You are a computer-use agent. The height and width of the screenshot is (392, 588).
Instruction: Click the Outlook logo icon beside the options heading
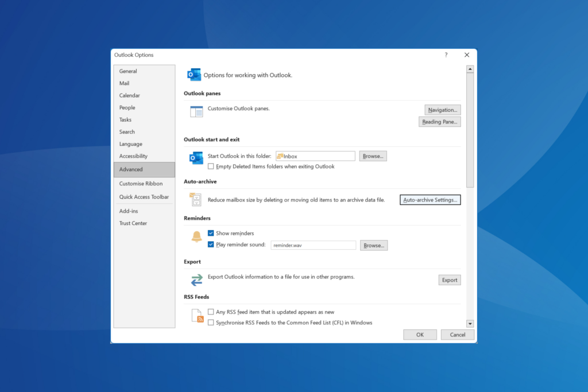click(194, 75)
